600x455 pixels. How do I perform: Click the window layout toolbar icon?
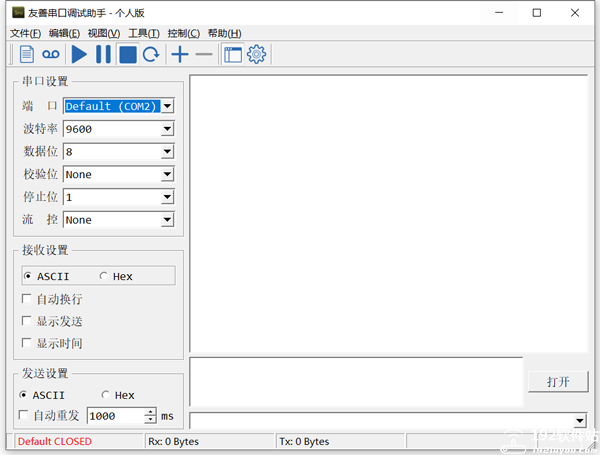coord(233,55)
